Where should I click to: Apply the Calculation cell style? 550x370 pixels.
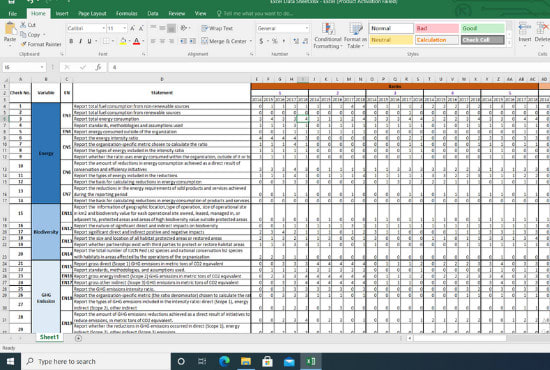(x=437, y=40)
